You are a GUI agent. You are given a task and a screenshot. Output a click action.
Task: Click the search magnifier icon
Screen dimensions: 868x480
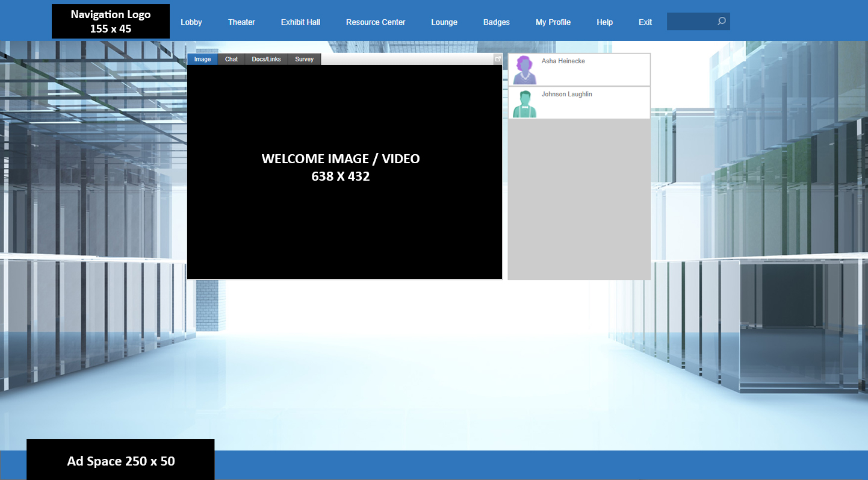tap(721, 21)
